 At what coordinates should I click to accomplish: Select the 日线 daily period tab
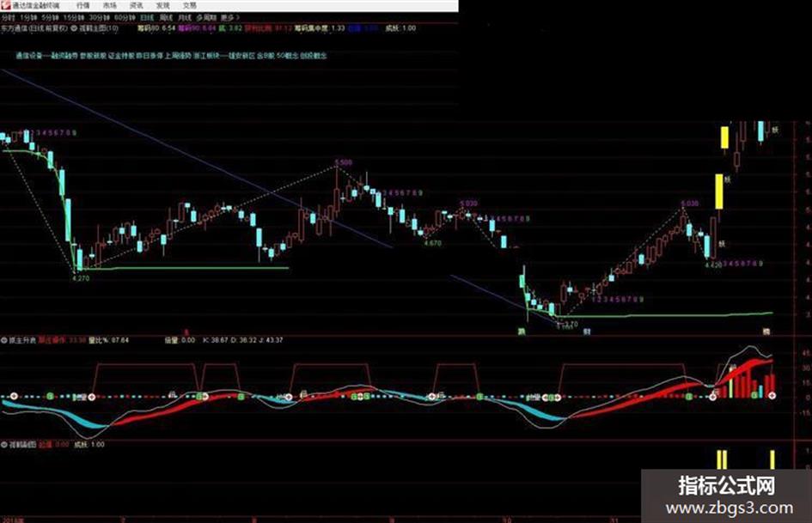point(147,18)
